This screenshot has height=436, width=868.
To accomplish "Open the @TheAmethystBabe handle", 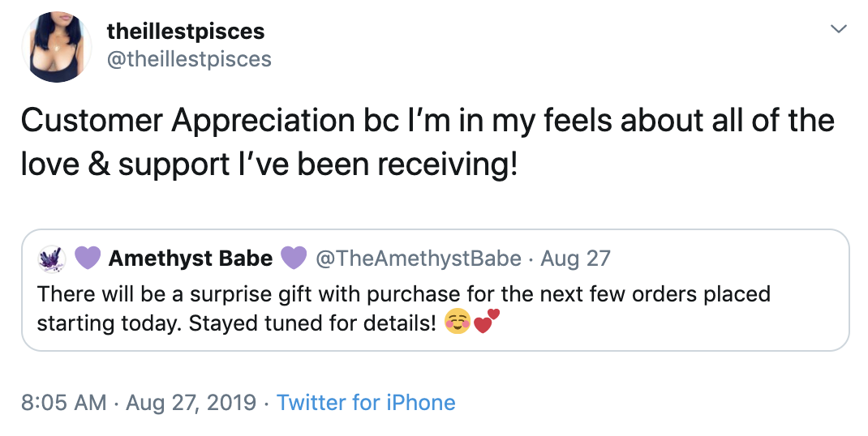I will point(419,259).
